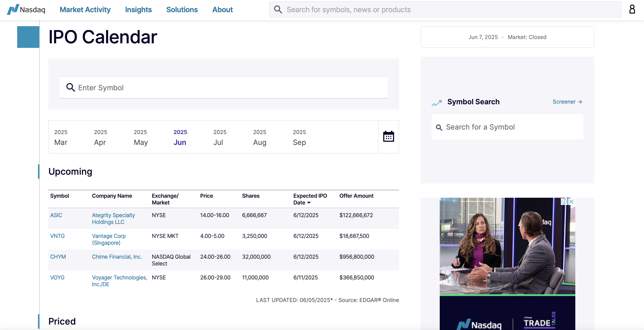Click the Symbol column header
Image resolution: width=644 pixels, height=330 pixels.
click(x=59, y=196)
